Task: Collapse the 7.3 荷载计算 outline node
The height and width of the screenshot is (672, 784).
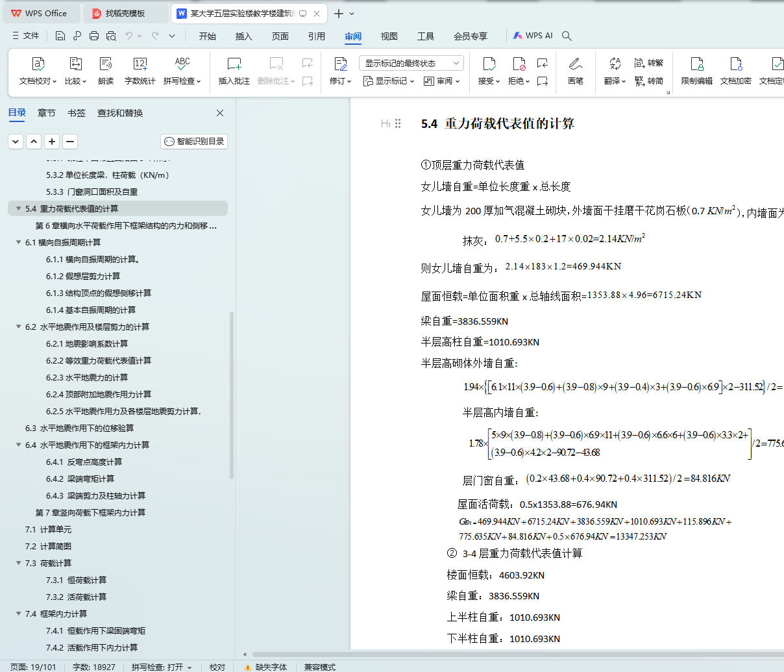Action: click(18, 563)
